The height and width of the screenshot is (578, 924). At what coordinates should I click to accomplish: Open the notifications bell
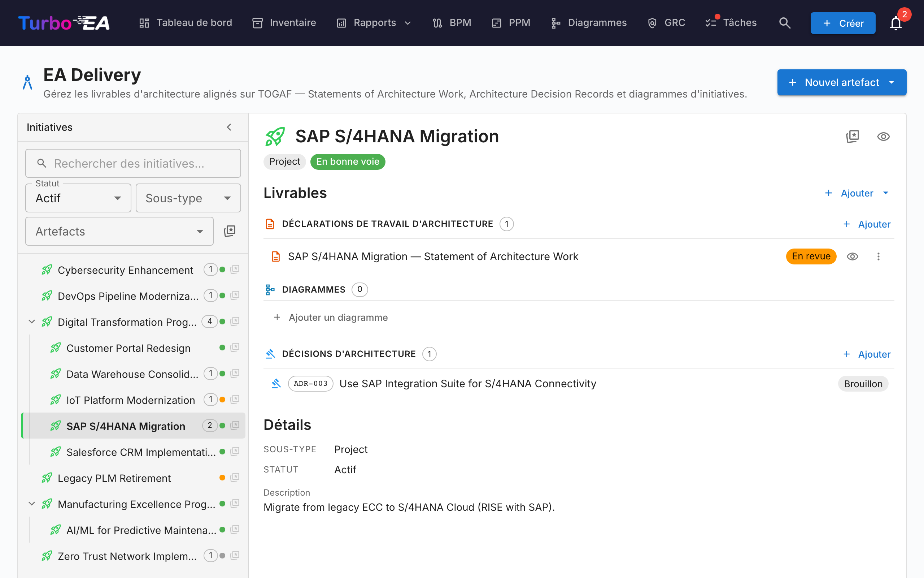click(895, 23)
